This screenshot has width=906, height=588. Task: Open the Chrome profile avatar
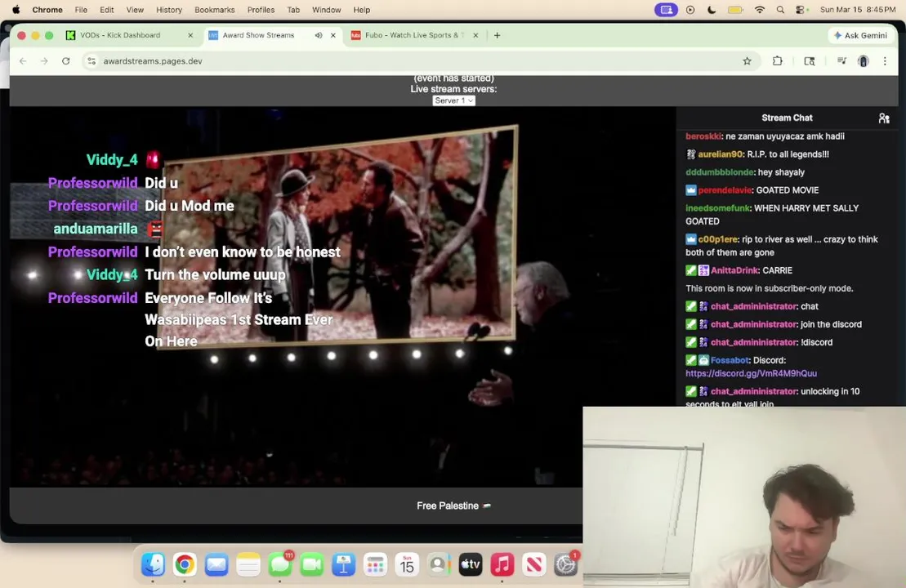pos(864,60)
